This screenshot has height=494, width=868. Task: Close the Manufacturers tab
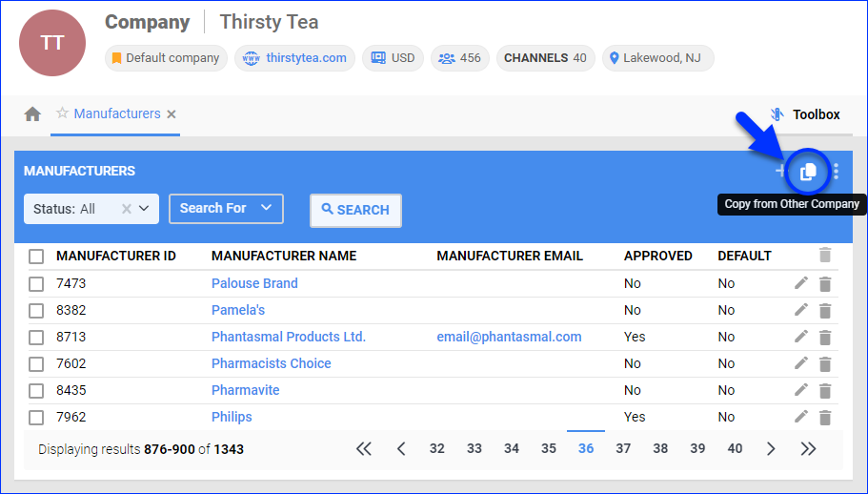(x=172, y=114)
